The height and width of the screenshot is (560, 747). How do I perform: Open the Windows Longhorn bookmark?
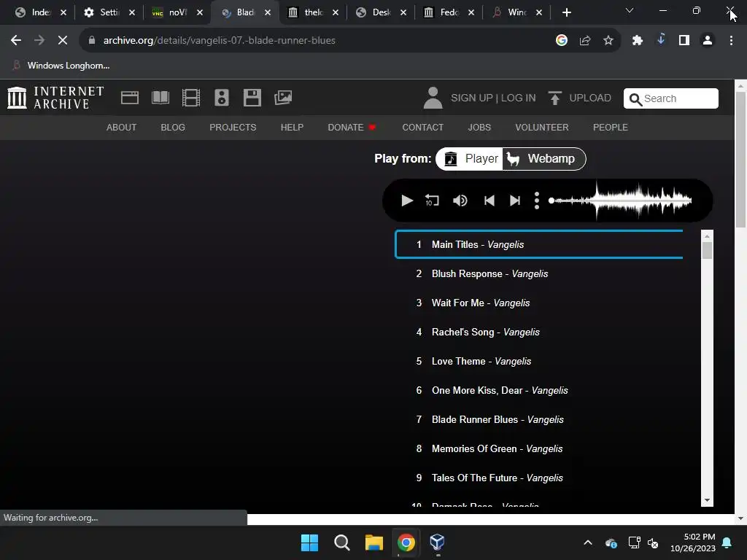(61, 66)
